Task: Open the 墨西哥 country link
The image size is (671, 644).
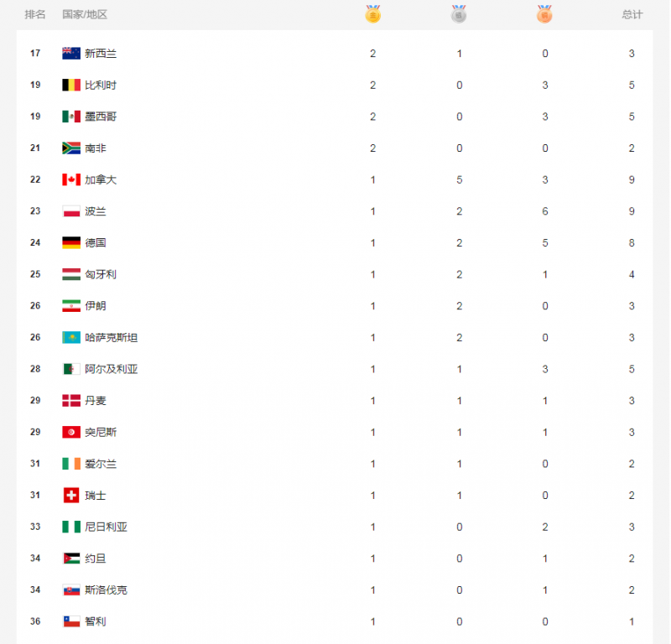Action: (x=101, y=117)
